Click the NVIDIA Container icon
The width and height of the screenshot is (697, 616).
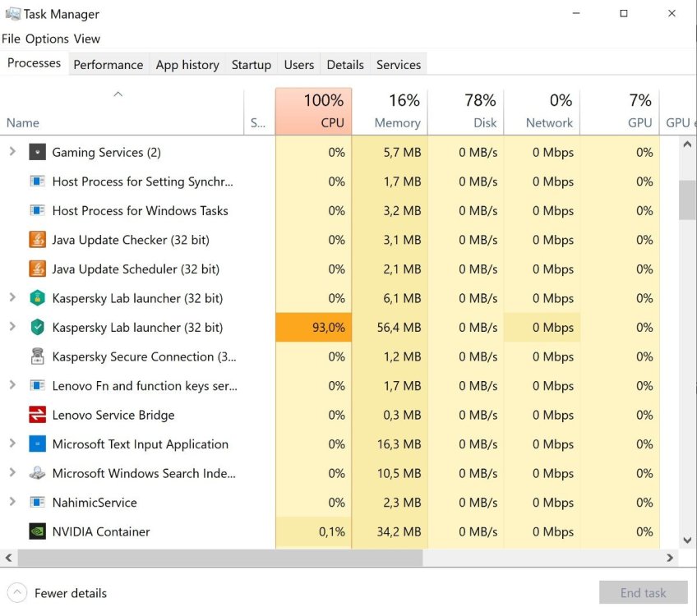pos(37,531)
